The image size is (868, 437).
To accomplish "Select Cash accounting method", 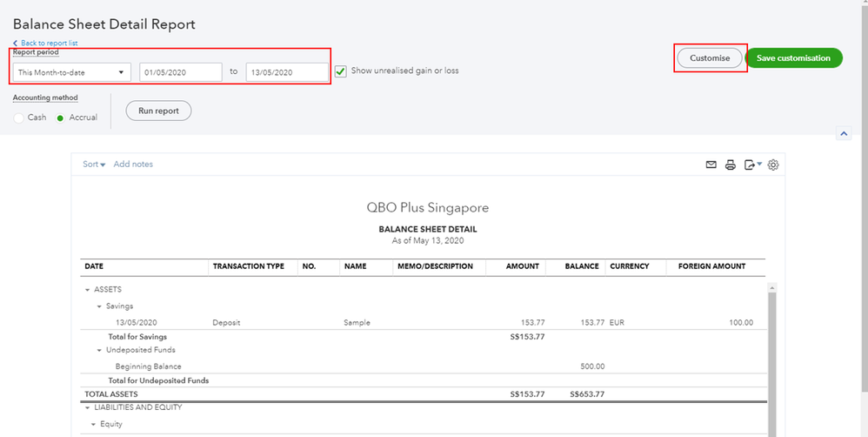I will click(19, 118).
